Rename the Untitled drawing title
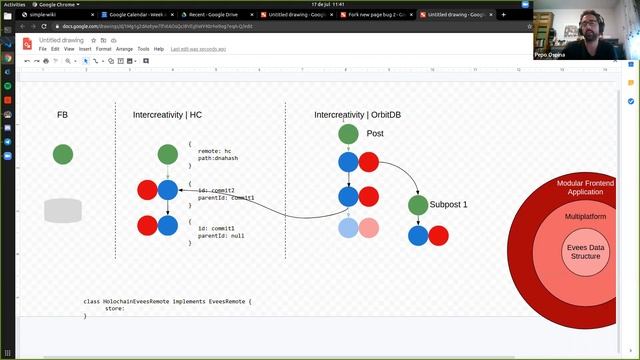 [x=61, y=40]
